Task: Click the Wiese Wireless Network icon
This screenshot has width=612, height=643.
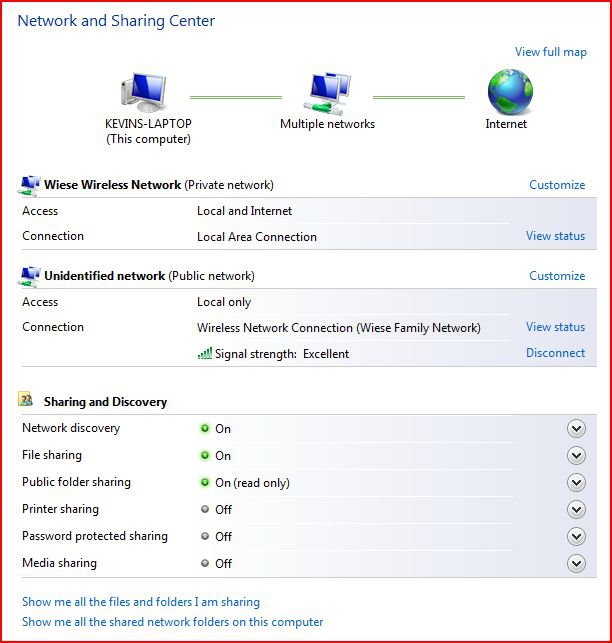Action: pyautogui.click(x=29, y=185)
